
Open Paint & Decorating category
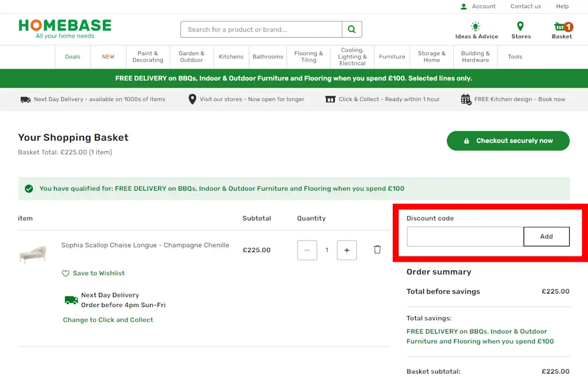(x=148, y=56)
